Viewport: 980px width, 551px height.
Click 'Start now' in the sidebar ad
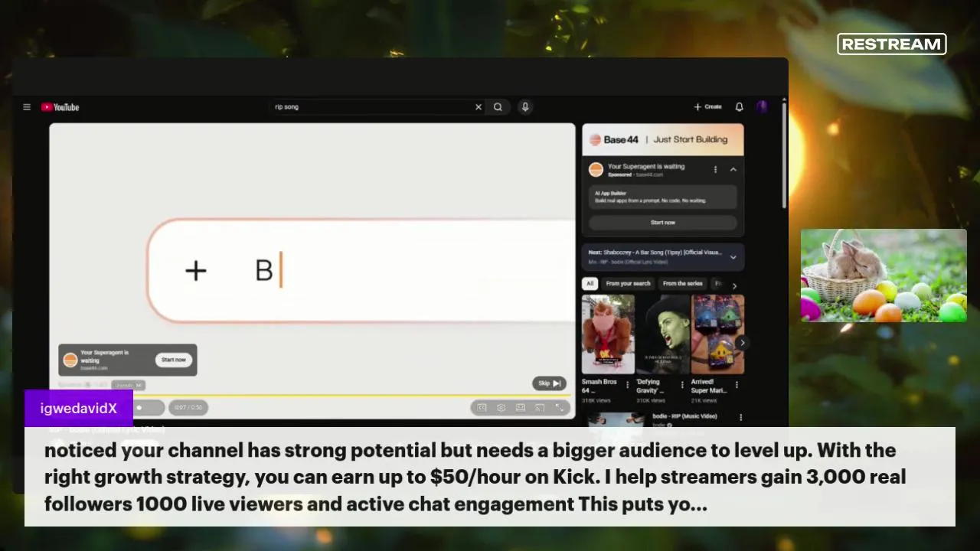[663, 222]
